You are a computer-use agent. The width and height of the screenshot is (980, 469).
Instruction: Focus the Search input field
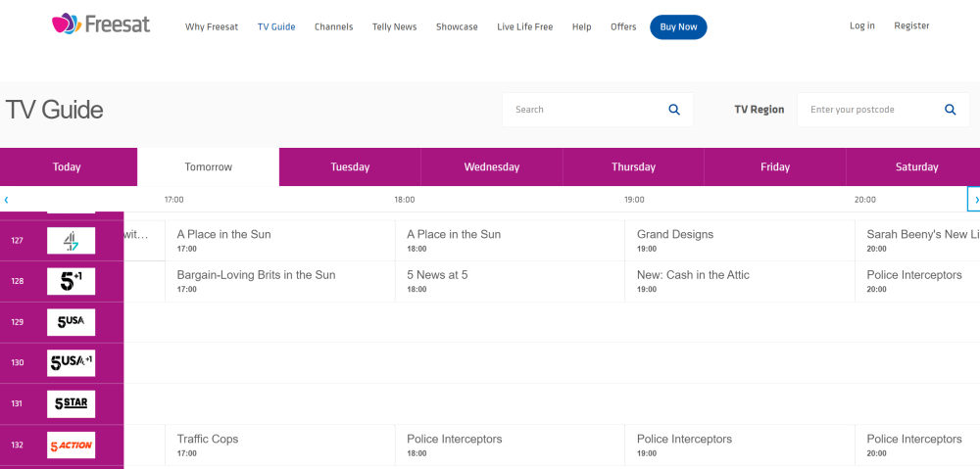(587, 110)
